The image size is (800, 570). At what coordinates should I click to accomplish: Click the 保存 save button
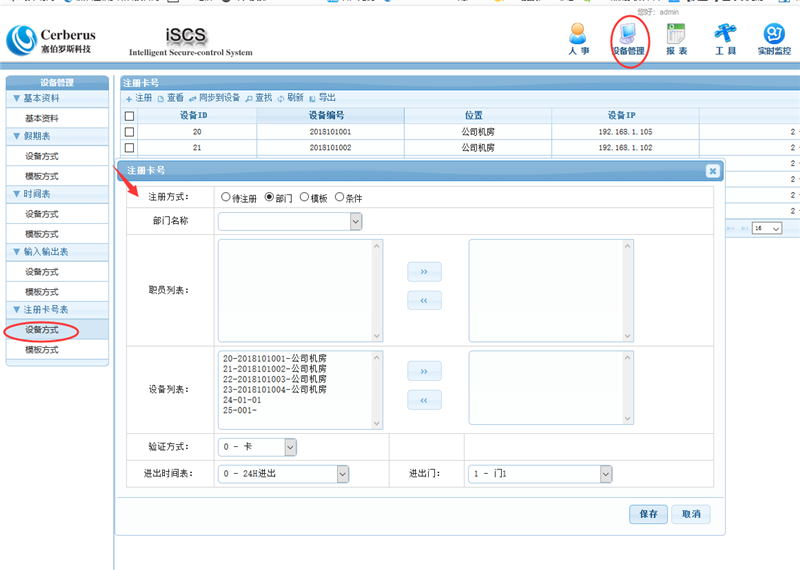tap(648, 514)
